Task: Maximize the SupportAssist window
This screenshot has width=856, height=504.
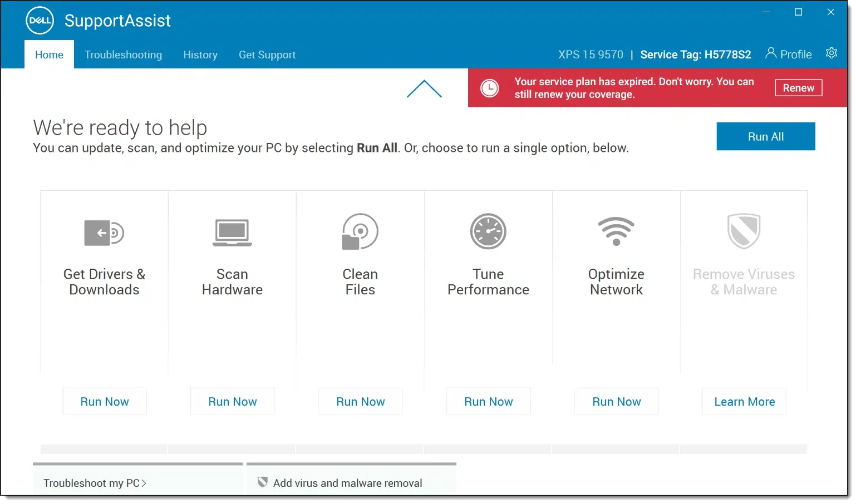Action: (x=798, y=12)
